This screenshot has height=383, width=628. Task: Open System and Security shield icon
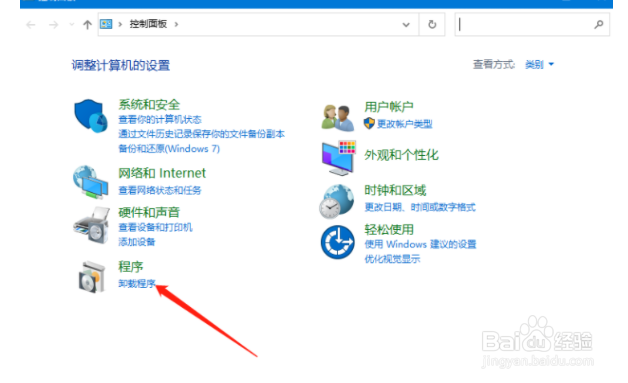tap(91, 116)
